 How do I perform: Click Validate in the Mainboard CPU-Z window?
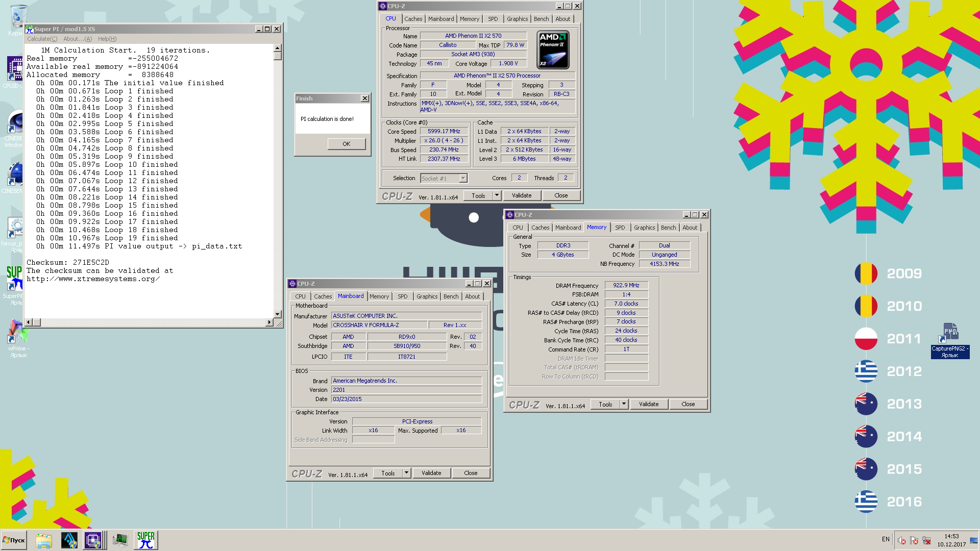point(431,473)
